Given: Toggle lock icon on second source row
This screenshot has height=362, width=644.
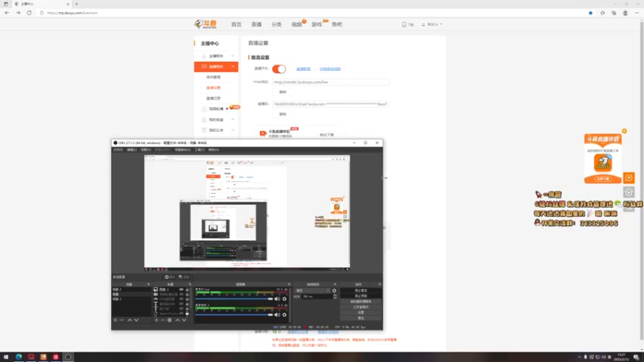Looking at the screenshot, I should point(187,294).
